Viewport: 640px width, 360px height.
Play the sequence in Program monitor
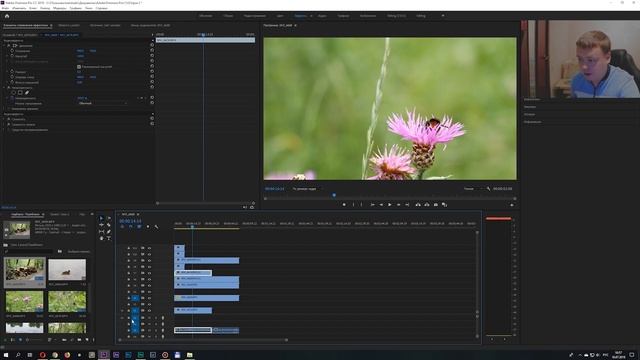pyautogui.click(x=389, y=204)
